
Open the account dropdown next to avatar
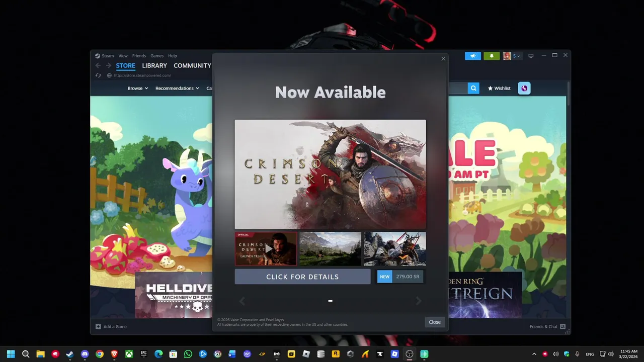pos(516,56)
